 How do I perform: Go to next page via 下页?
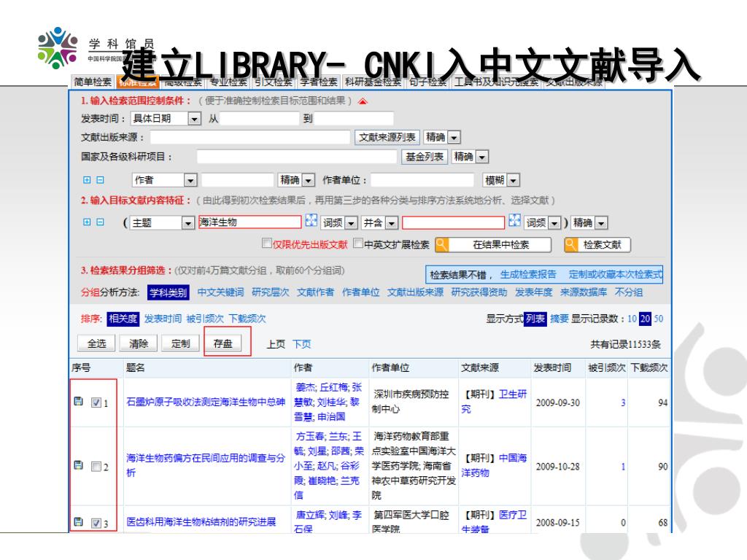[x=301, y=344]
